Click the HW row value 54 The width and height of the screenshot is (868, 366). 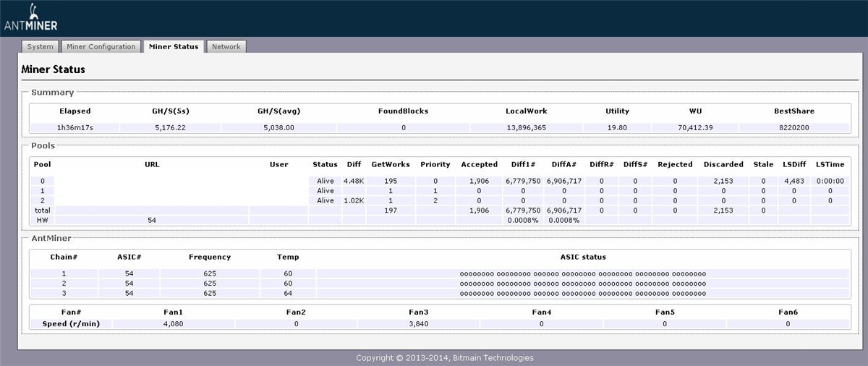(152, 220)
